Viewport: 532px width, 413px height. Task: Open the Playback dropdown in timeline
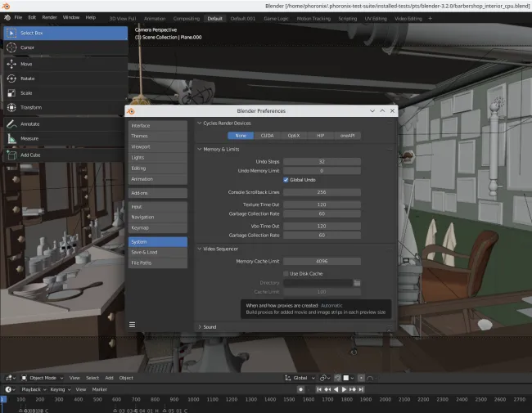(34, 389)
